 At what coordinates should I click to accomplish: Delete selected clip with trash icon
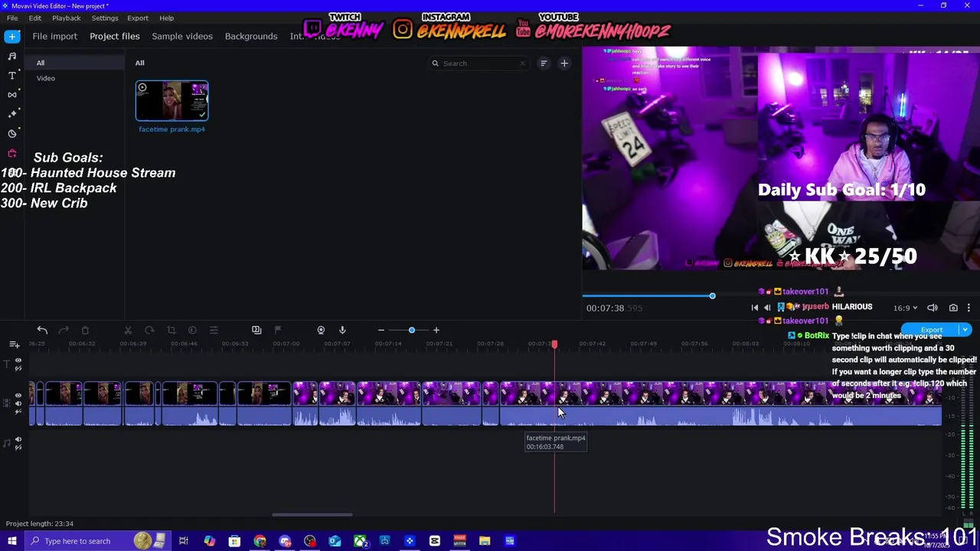[x=85, y=330]
